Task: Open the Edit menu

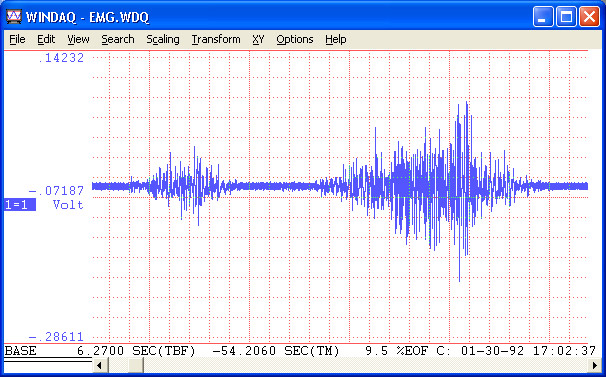Action: click(x=46, y=39)
